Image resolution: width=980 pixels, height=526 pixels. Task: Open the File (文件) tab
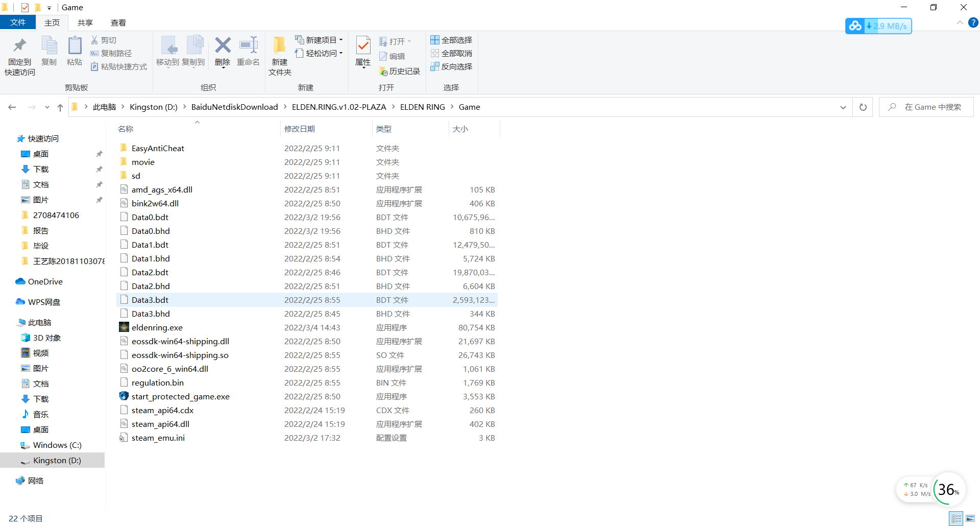pyautogui.click(x=18, y=22)
